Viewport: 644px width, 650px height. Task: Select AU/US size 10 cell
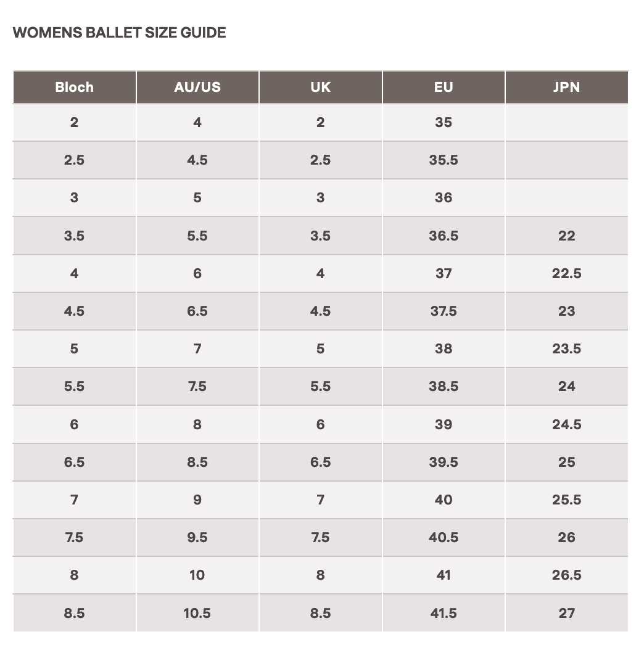[x=197, y=575]
